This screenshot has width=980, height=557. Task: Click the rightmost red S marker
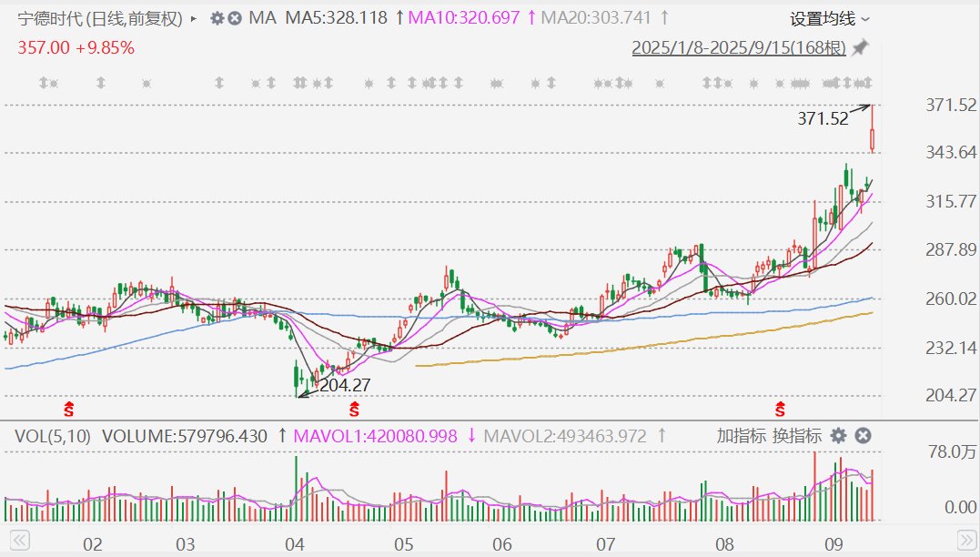(x=780, y=407)
